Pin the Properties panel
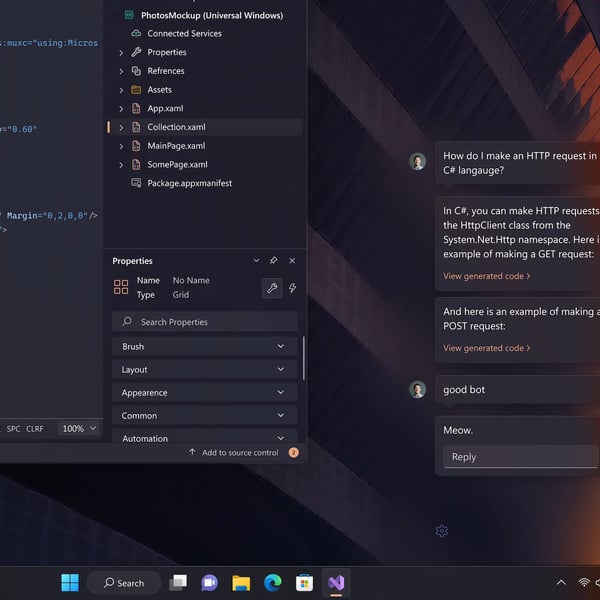Screen dimensions: 600x600 274,261
